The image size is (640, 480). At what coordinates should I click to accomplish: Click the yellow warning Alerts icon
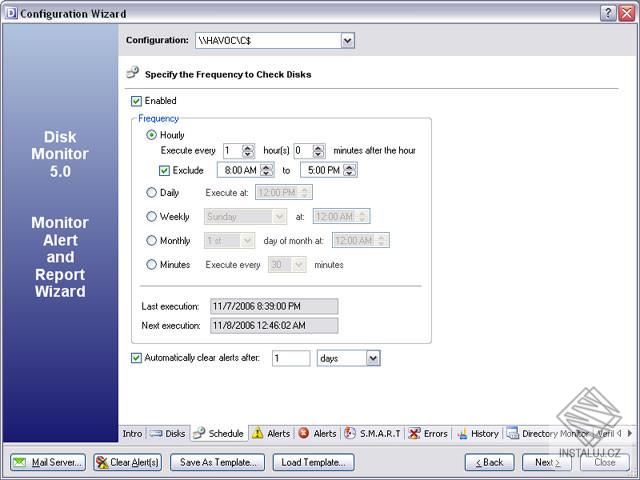point(258,433)
